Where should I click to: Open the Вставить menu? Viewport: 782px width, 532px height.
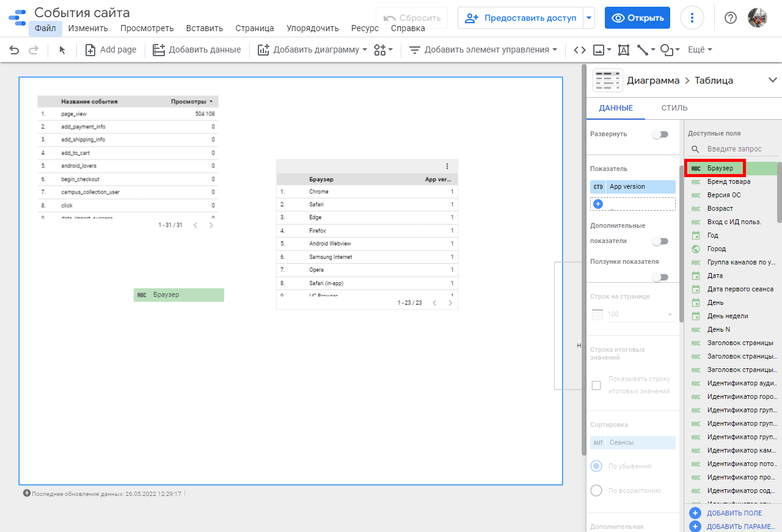click(x=204, y=28)
